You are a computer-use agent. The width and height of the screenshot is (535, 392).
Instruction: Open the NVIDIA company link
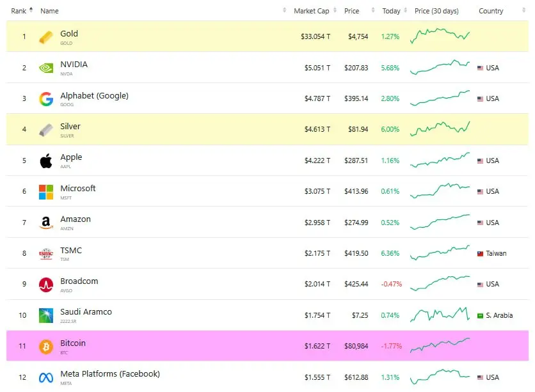(x=74, y=65)
